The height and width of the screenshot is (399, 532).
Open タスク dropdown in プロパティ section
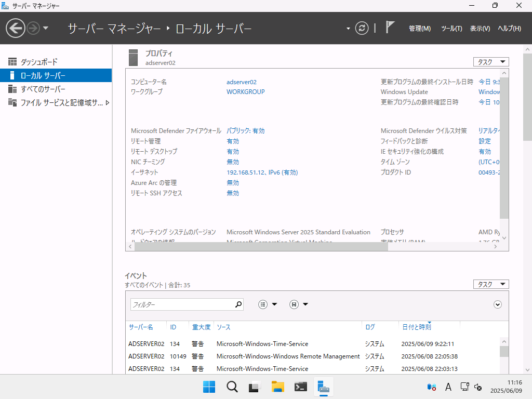pos(491,62)
